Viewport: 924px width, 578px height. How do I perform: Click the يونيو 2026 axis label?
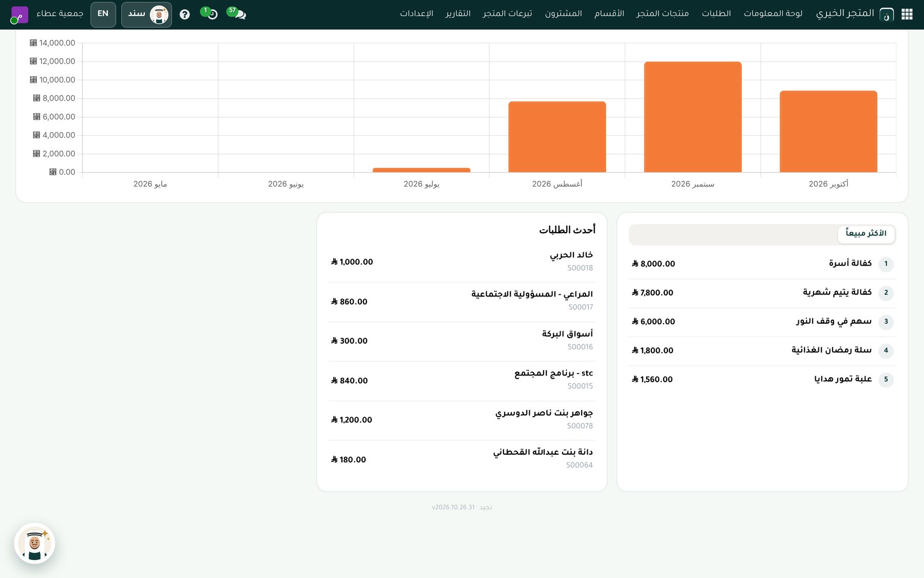[286, 184]
